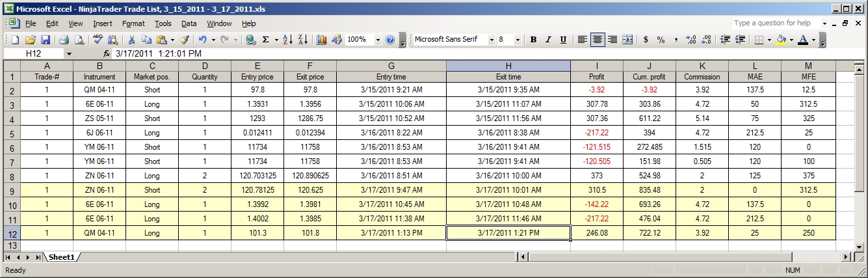Expand the font name dropdown
Image resolution: width=868 pixels, height=278 pixels.
(x=491, y=40)
